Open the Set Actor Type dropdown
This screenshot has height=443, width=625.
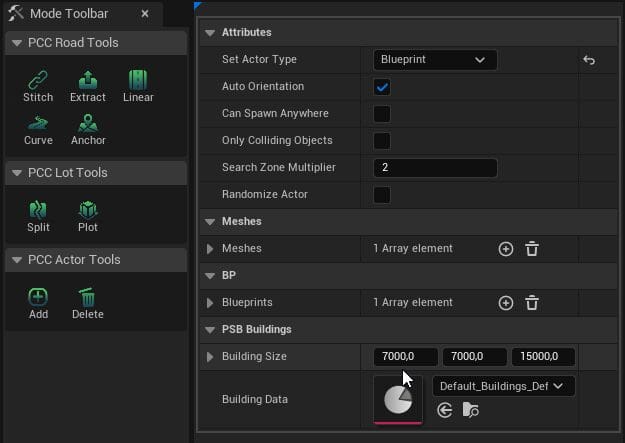tap(435, 60)
